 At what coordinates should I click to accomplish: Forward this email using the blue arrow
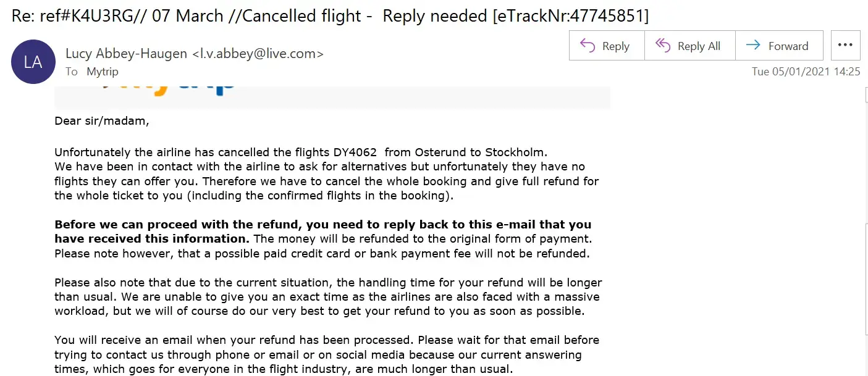pos(778,46)
